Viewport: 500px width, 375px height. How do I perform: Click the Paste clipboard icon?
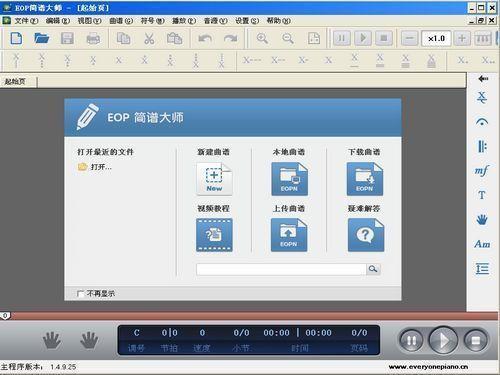[x=174, y=38]
